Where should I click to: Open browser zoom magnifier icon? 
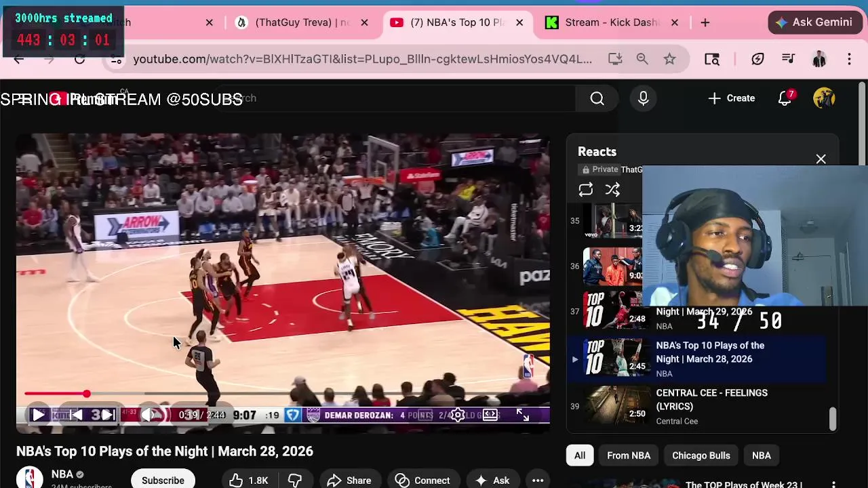point(642,59)
